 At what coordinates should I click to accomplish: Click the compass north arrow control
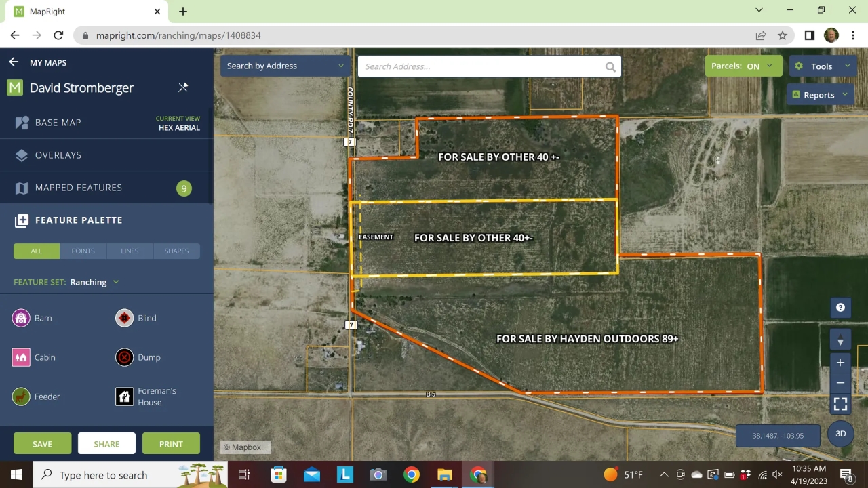tap(840, 340)
